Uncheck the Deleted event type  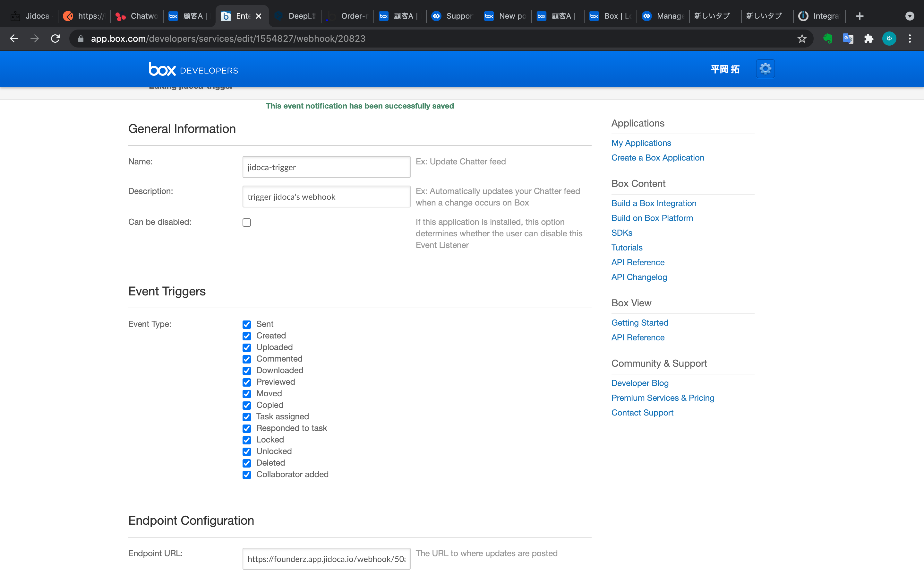click(247, 463)
